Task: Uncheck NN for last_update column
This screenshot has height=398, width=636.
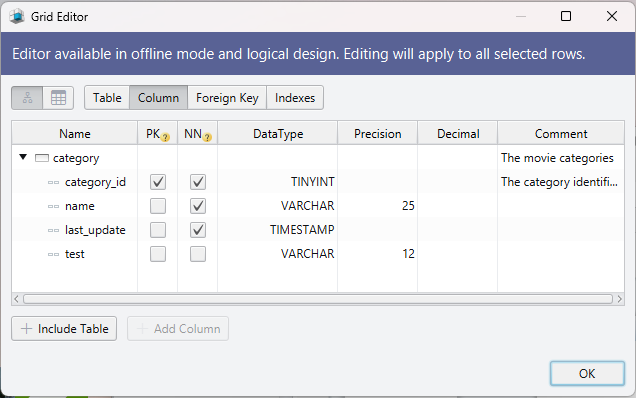Action: coord(198,230)
